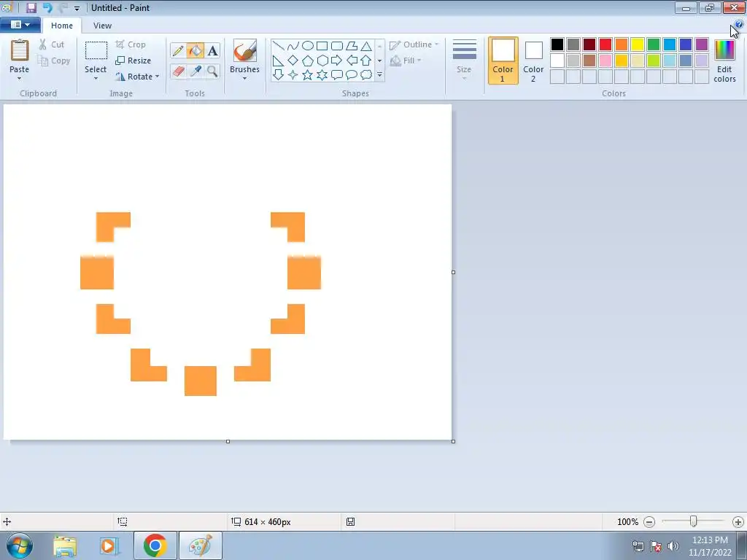Select the Text tool
747x560 pixels.
[212, 50]
